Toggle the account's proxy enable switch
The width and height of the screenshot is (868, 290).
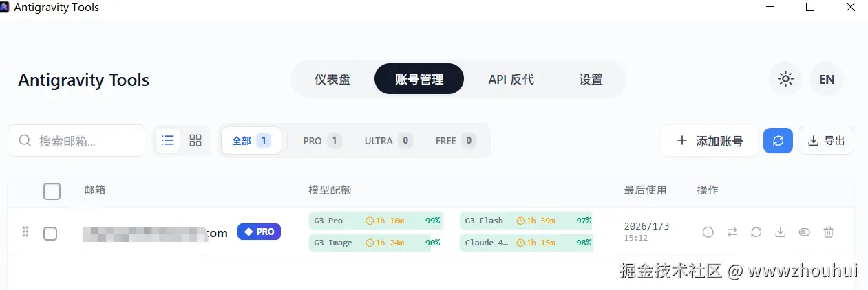804,232
